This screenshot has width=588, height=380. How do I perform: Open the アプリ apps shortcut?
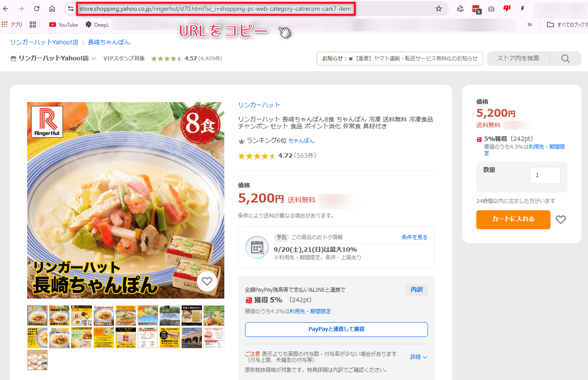pos(12,25)
